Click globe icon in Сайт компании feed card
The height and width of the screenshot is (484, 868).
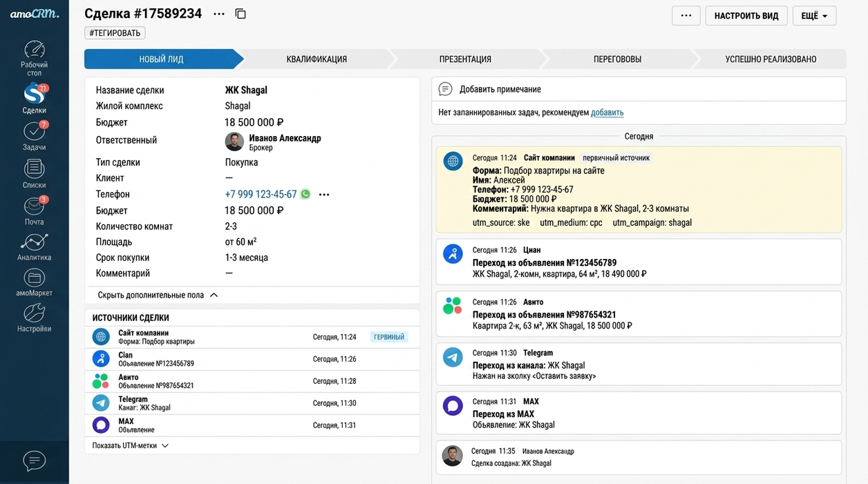[453, 162]
